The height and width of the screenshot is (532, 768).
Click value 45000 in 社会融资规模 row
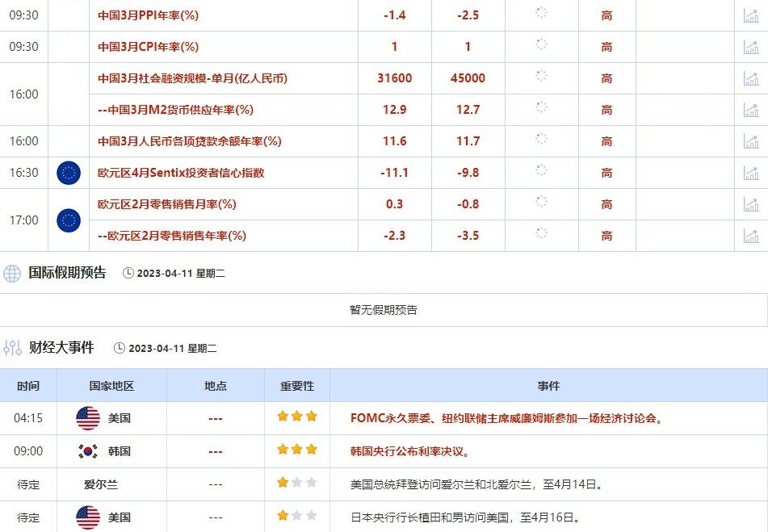468,78
